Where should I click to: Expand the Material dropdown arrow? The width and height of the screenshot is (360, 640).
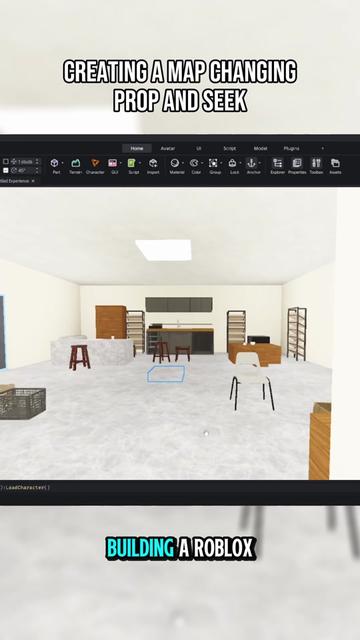183,163
